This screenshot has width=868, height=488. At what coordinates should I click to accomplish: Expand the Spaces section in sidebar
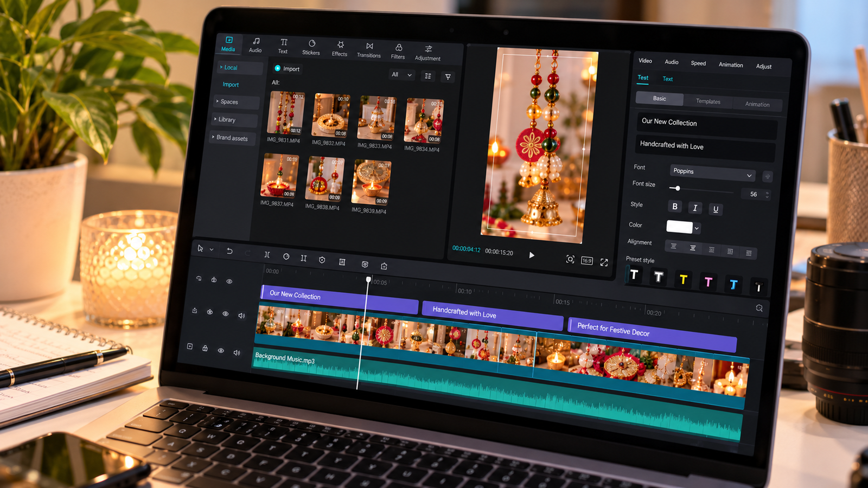point(236,102)
